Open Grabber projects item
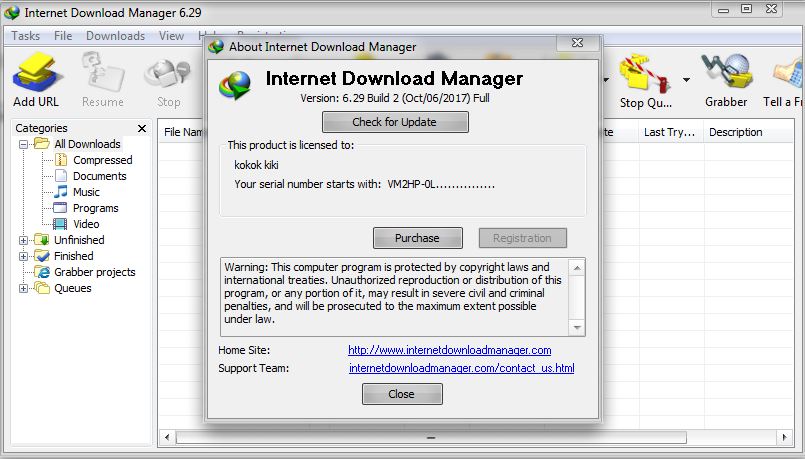The image size is (805, 459). [94, 272]
